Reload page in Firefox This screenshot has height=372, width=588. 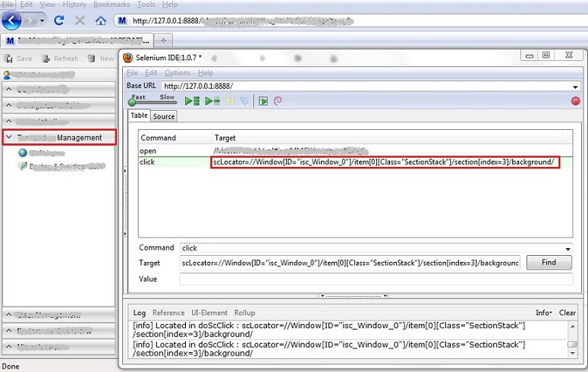(58, 20)
